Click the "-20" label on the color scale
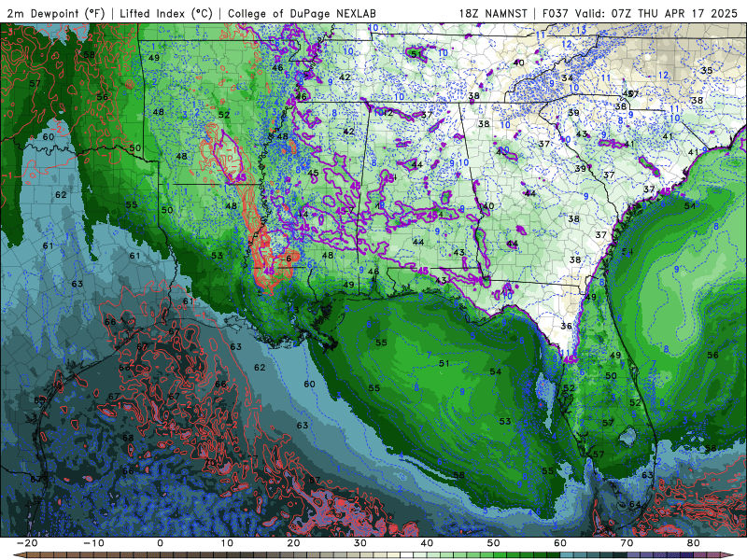 click(x=27, y=543)
